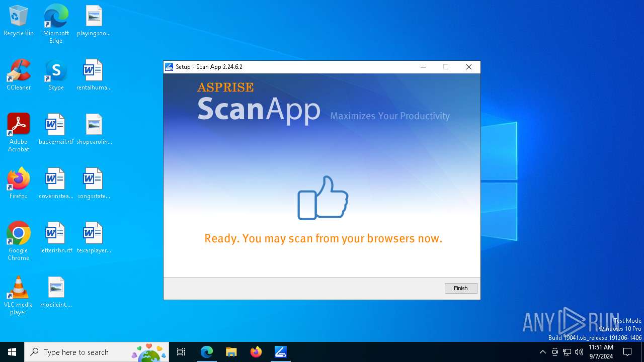
Task: Click the Scan App setup taskbar icon
Action: [x=280, y=352]
